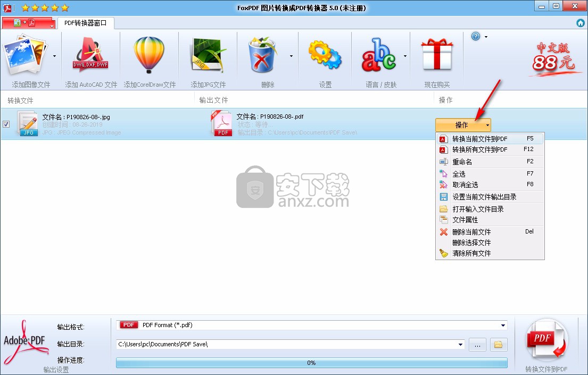Click the Buy Now gift icon
This screenshot has width=588, height=375.
coord(437,55)
